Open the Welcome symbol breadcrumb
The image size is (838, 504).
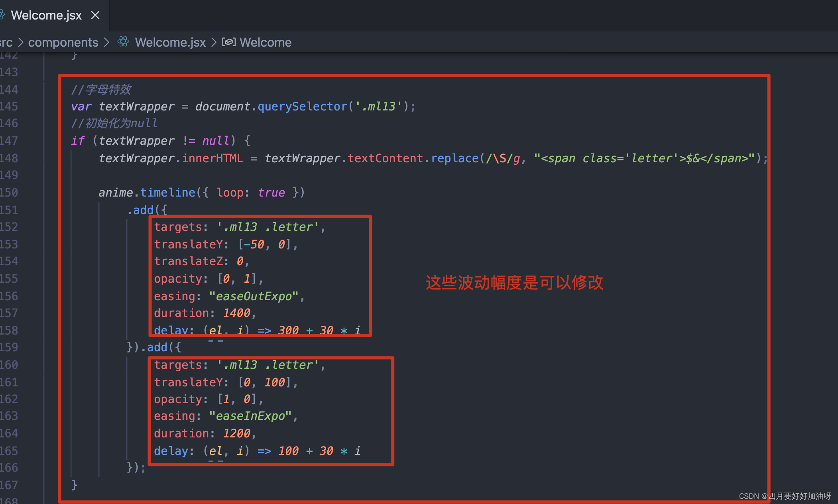click(x=266, y=42)
